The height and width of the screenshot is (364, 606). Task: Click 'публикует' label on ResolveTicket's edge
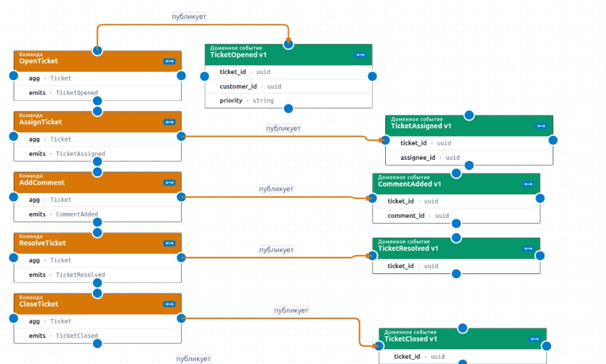(276, 250)
